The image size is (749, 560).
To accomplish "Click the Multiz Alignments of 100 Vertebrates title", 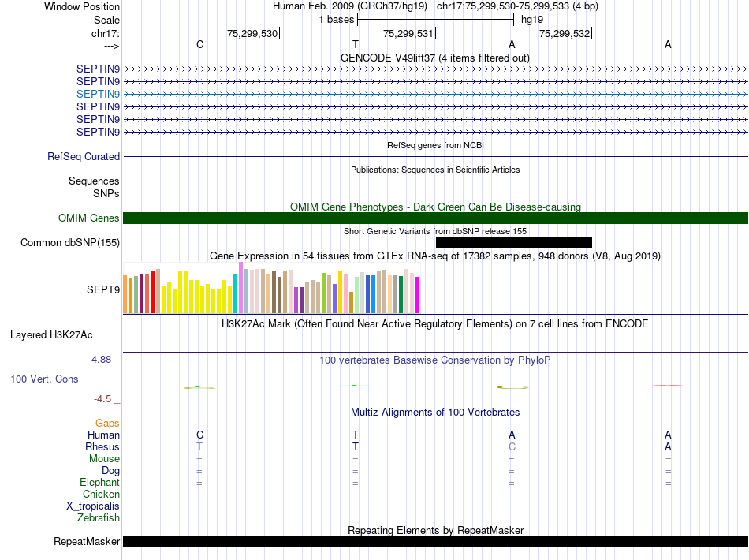I will (x=435, y=412).
